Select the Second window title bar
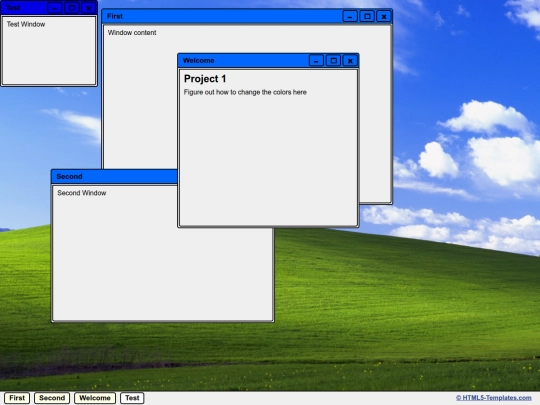This screenshot has width=540, height=405. (x=114, y=176)
